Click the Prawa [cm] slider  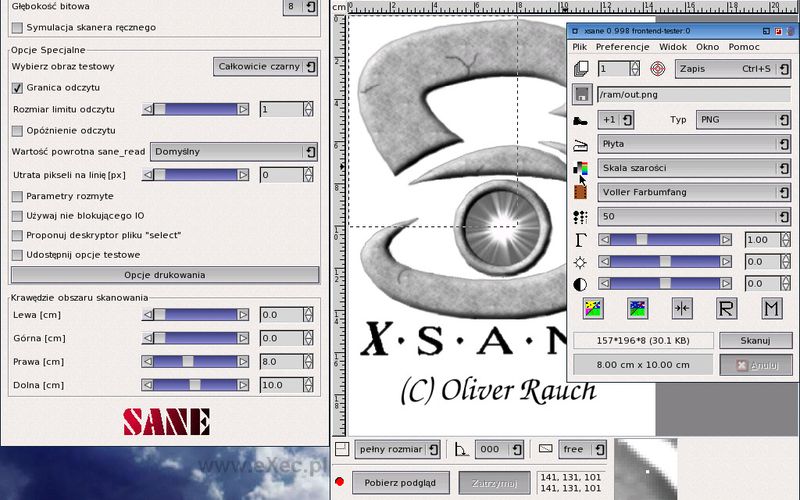(195, 362)
